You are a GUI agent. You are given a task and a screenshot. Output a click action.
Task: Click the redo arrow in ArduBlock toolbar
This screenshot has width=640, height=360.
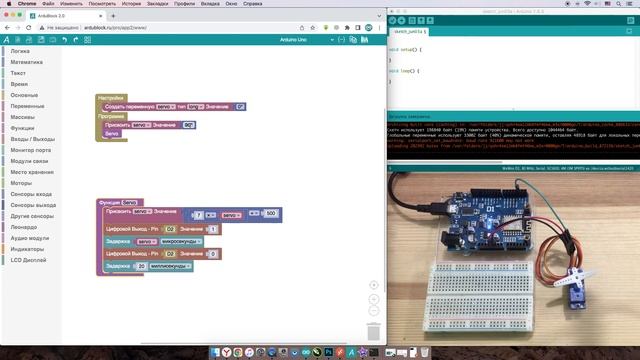click(76, 40)
